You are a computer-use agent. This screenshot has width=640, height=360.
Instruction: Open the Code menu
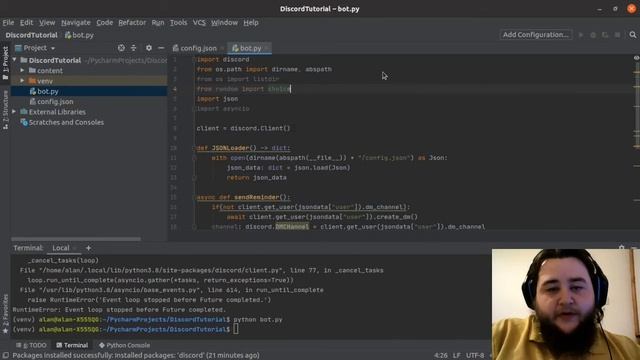pyautogui.click(x=104, y=22)
